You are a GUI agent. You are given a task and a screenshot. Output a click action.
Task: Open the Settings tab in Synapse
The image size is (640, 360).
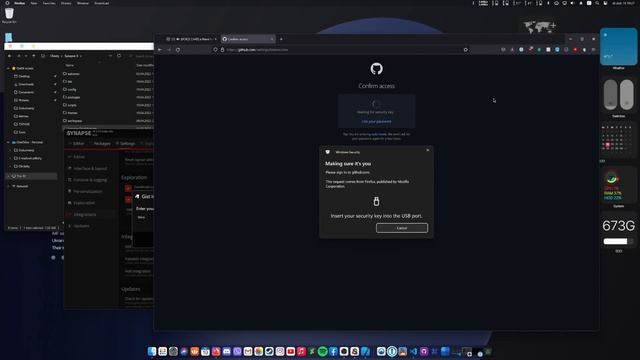(125, 144)
